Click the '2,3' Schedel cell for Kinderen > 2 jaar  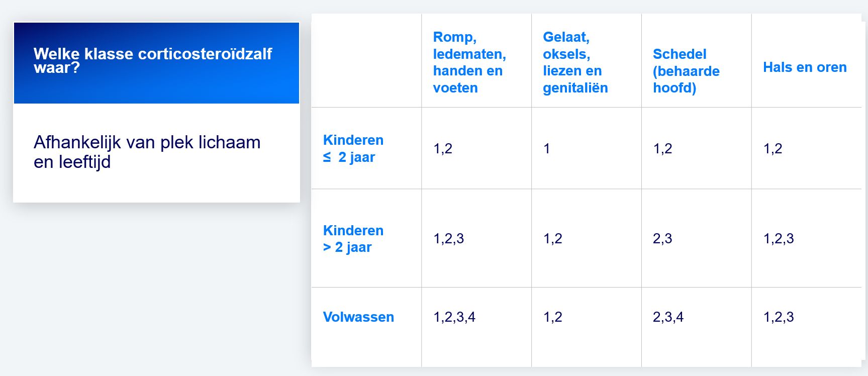click(662, 239)
